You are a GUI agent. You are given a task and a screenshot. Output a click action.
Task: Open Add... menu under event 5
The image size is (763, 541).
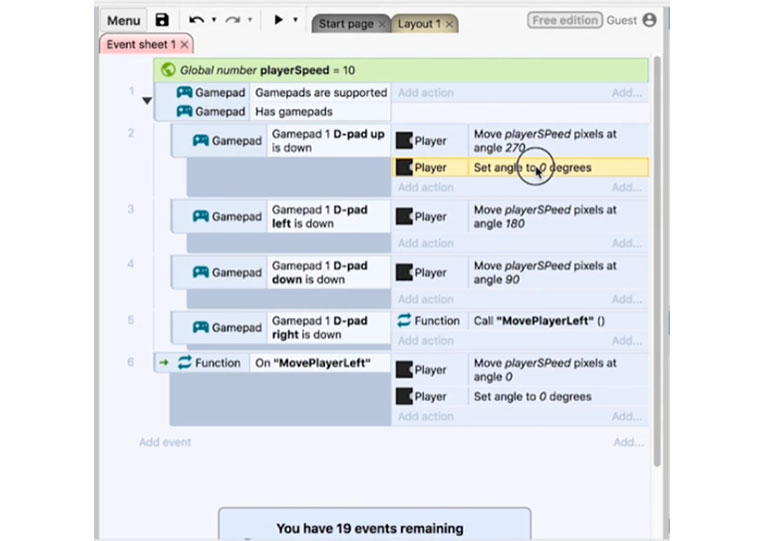(627, 341)
